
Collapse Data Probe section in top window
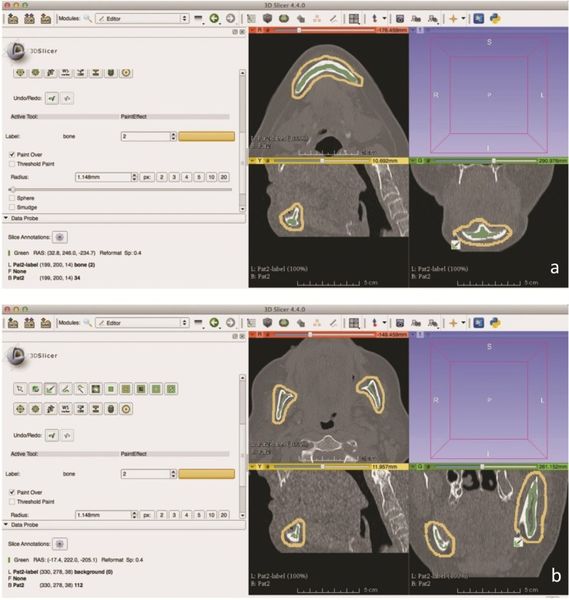tap(6, 218)
